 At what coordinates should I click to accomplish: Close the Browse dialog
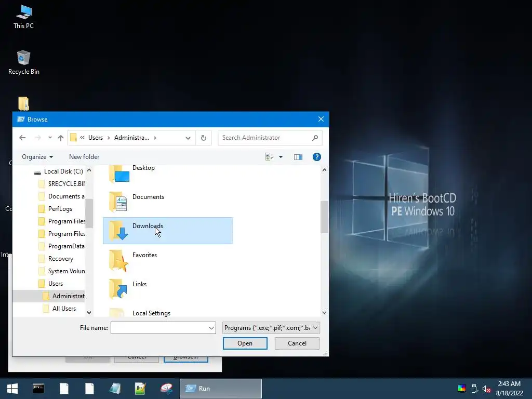pyautogui.click(x=321, y=119)
